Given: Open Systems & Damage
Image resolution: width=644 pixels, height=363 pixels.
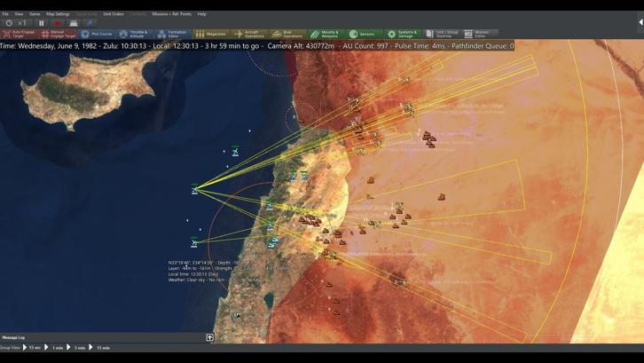Looking at the screenshot, I should coord(403,34).
